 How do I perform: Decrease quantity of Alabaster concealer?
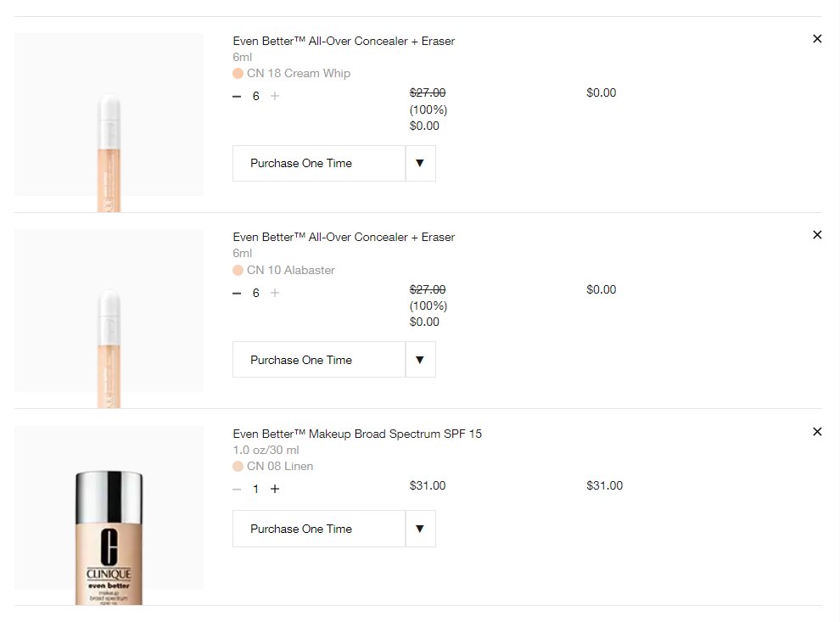(237, 293)
